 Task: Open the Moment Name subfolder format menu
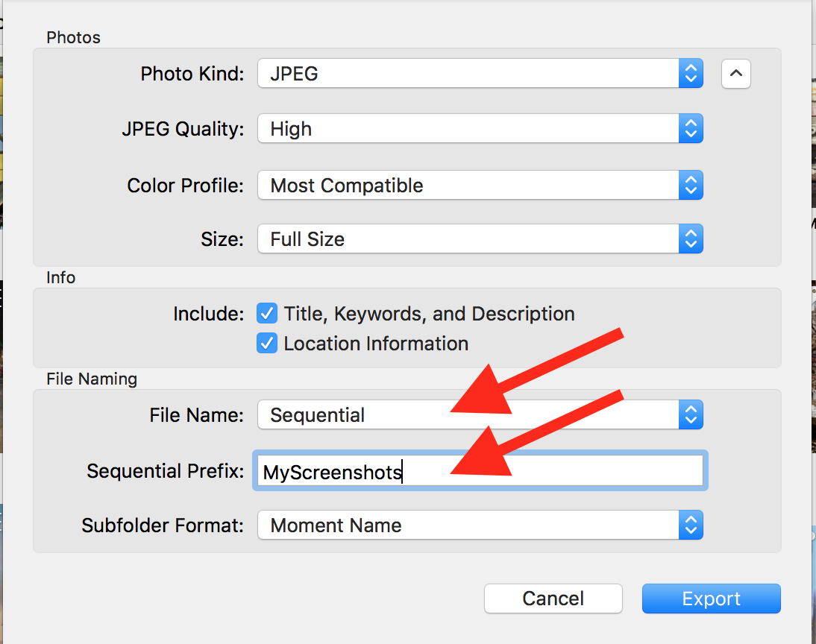pyautogui.click(x=477, y=525)
